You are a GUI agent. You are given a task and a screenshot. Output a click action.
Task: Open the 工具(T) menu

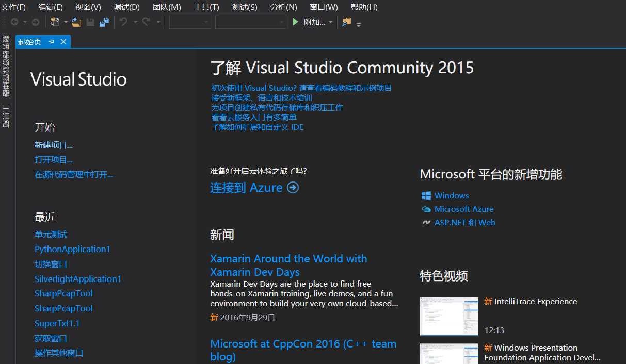[206, 7]
